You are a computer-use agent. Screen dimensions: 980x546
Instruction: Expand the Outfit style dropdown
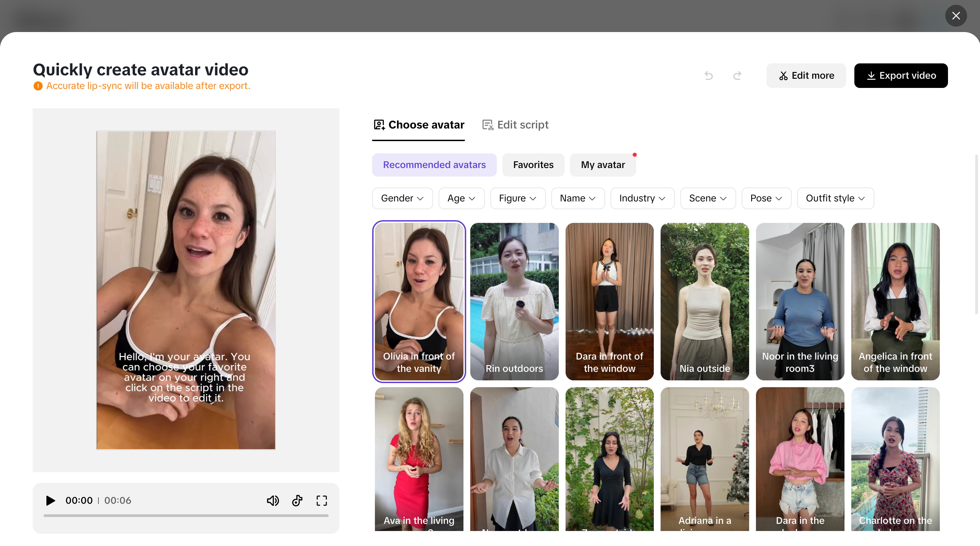click(x=835, y=198)
